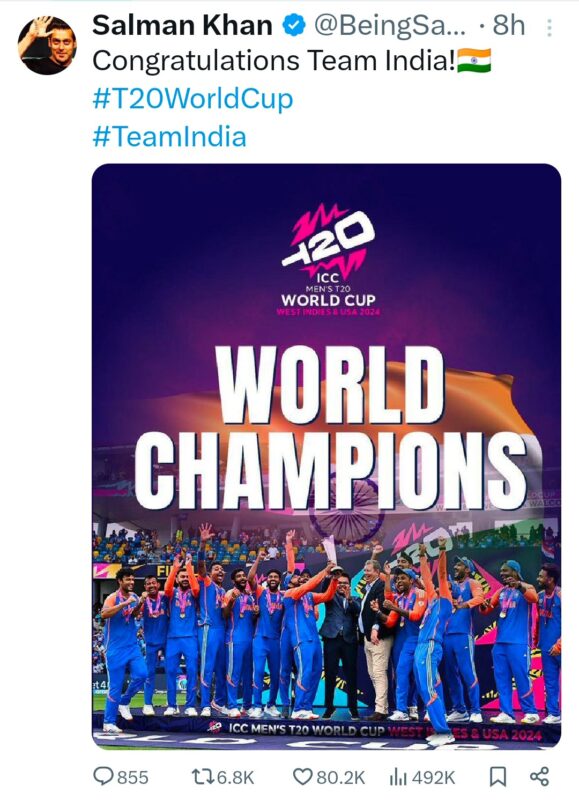579x800 pixels.
Task: Click the share icon
Action: (x=540, y=777)
